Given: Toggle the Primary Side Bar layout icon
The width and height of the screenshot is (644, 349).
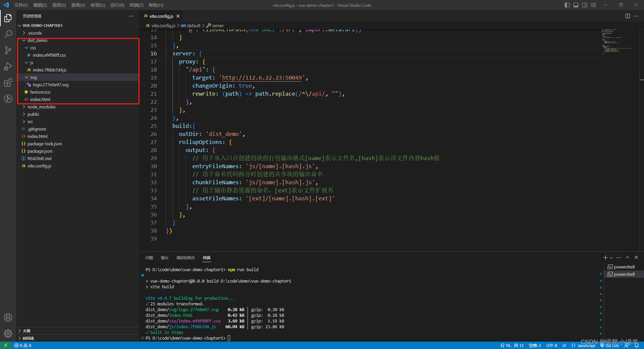Looking at the screenshot, I should click(567, 5).
